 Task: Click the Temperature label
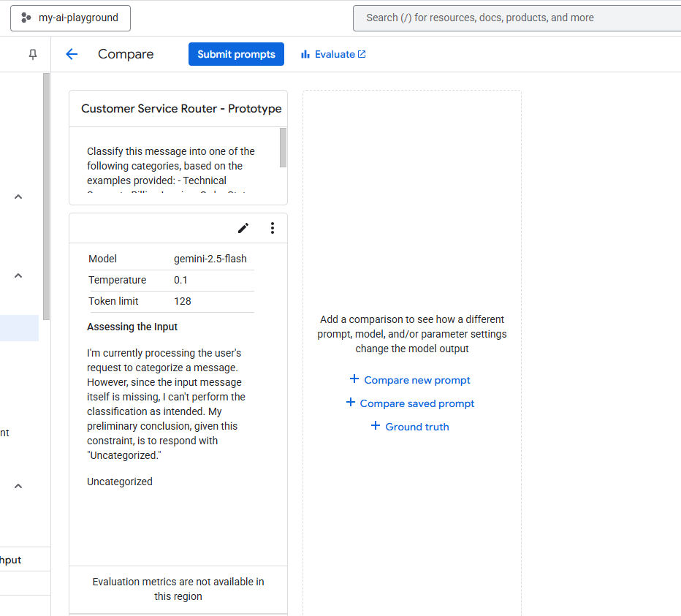(x=117, y=280)
